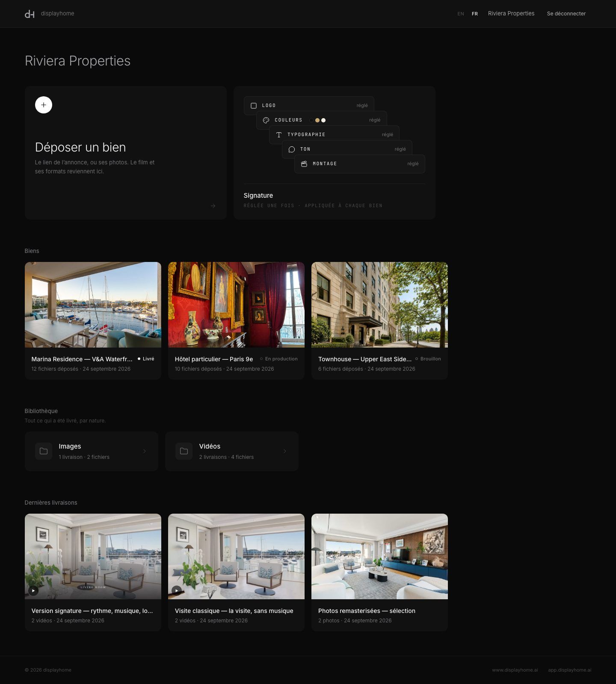Click the Images folder icon

point(44,451)
